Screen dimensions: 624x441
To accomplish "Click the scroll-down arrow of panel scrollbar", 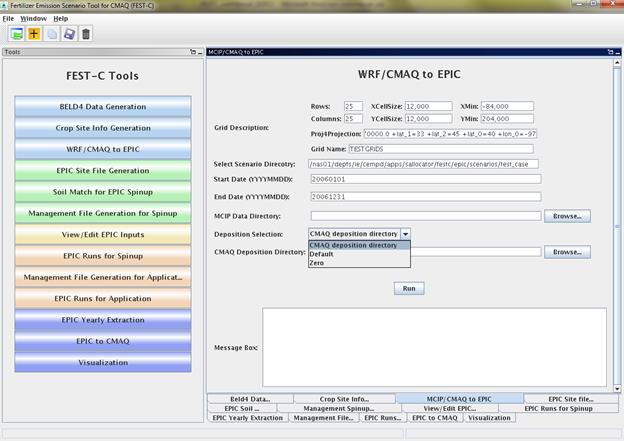I will click(x=617, y=388).
